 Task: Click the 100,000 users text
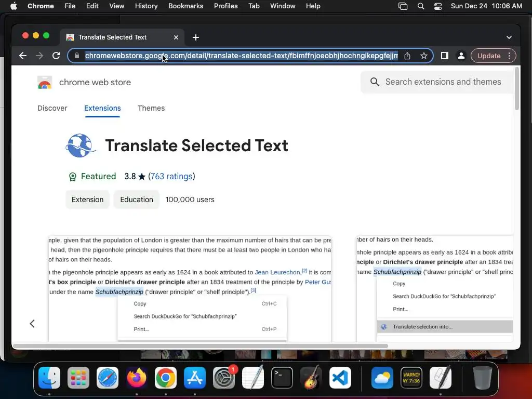coord(190,199)
